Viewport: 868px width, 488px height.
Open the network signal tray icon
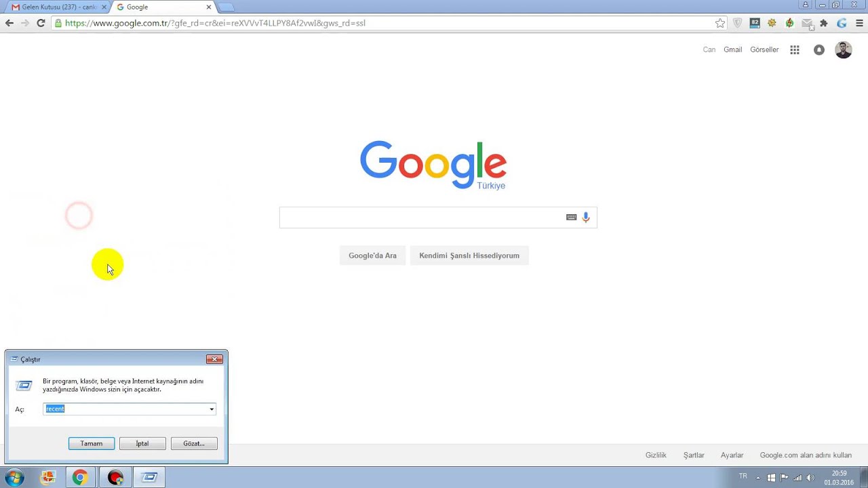coord(797,478)
